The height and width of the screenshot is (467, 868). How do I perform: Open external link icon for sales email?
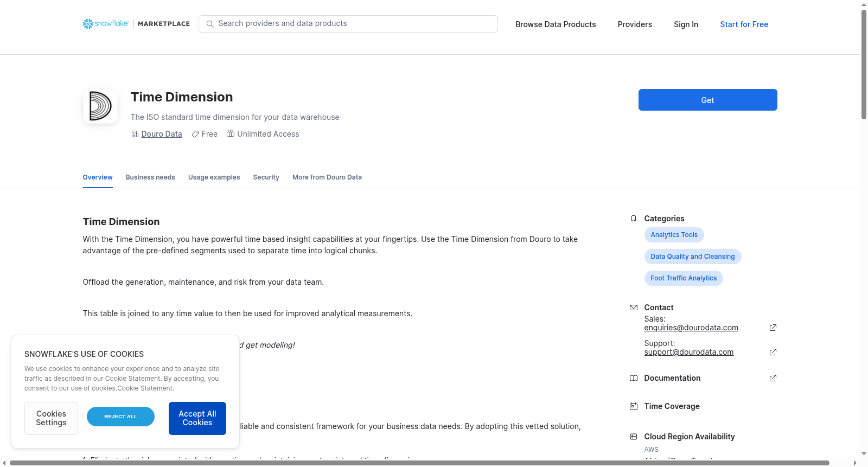[773, 328]
